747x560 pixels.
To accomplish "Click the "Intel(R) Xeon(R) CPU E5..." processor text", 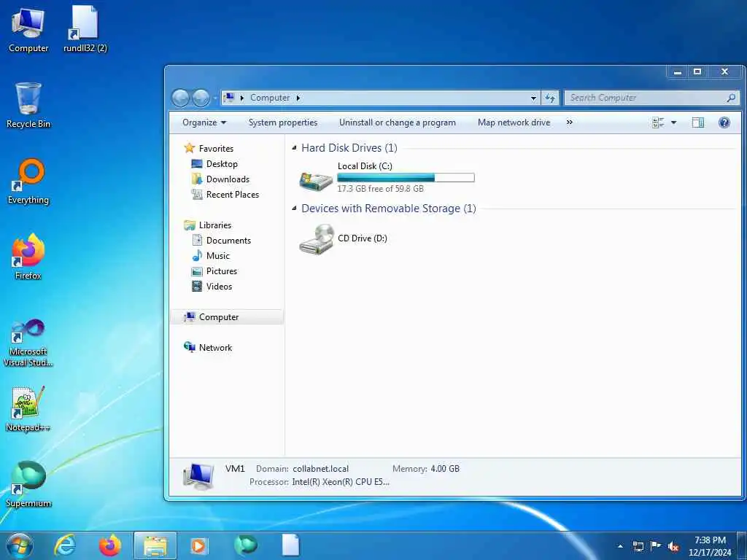I will [341, 482].
